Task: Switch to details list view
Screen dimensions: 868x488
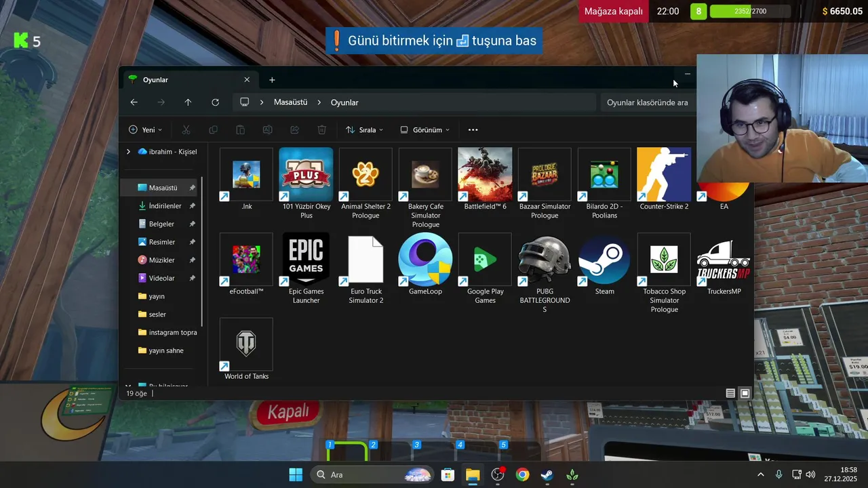Action: point(730,393)
